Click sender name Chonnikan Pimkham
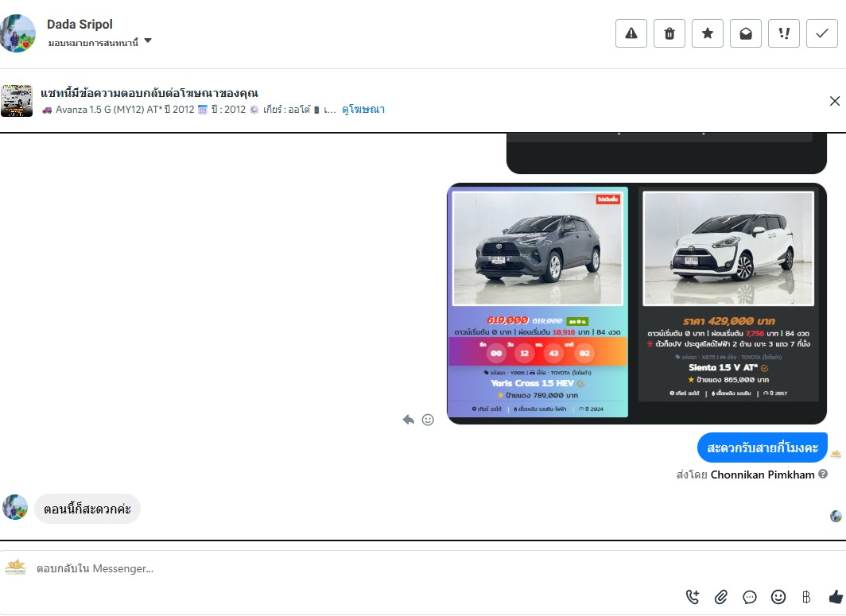 point(763,475)
